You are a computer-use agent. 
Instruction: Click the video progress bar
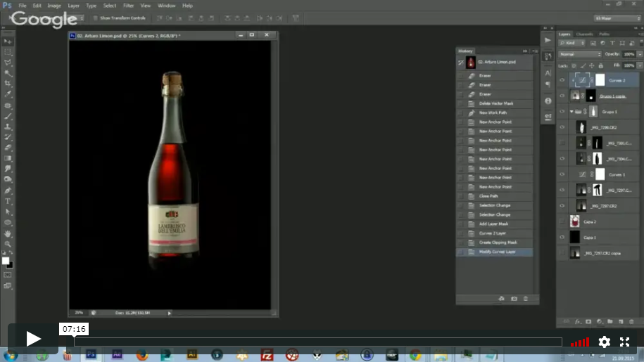(318, 342)
